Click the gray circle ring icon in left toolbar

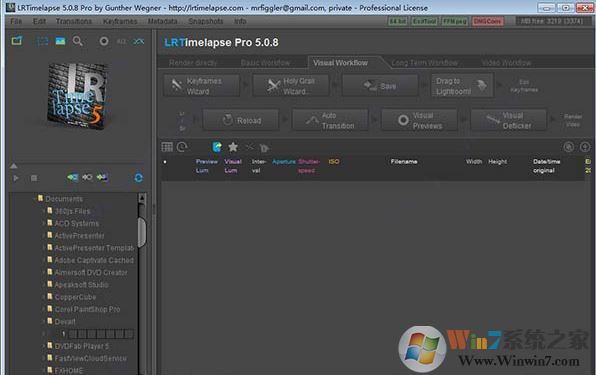[104, 41]
